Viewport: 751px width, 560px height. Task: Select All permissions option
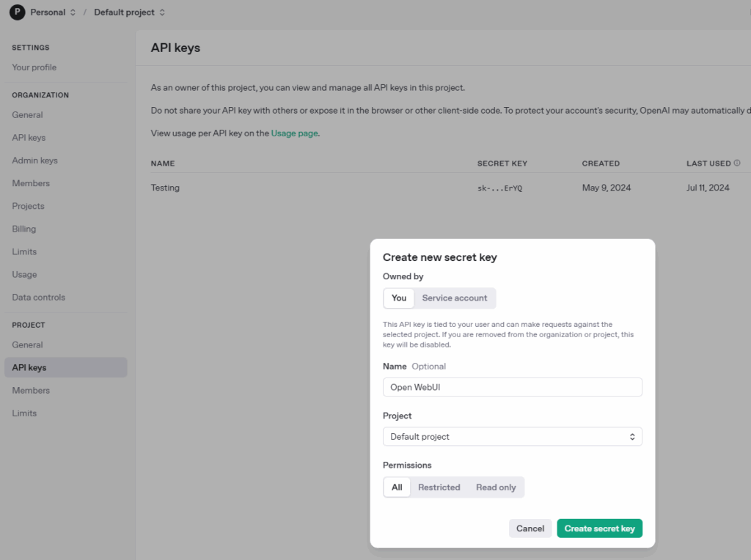(397, 487)
